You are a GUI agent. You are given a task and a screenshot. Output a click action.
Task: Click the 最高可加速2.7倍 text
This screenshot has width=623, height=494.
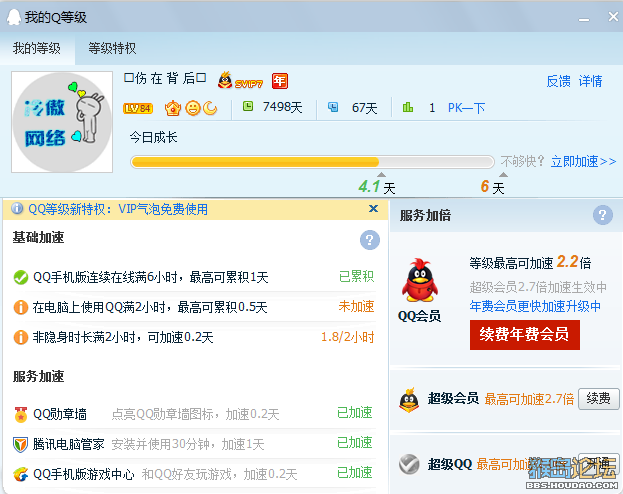529,399
